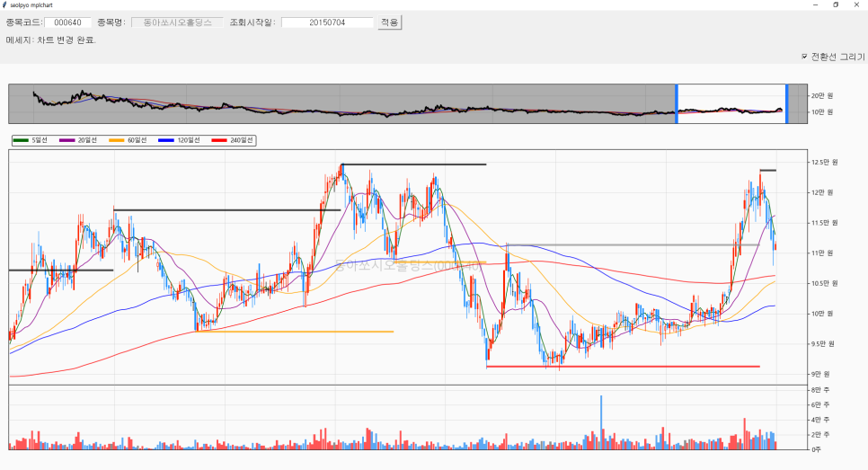
Task: Close the seolpyo mplchart window
Action: (x=856, y=4)
